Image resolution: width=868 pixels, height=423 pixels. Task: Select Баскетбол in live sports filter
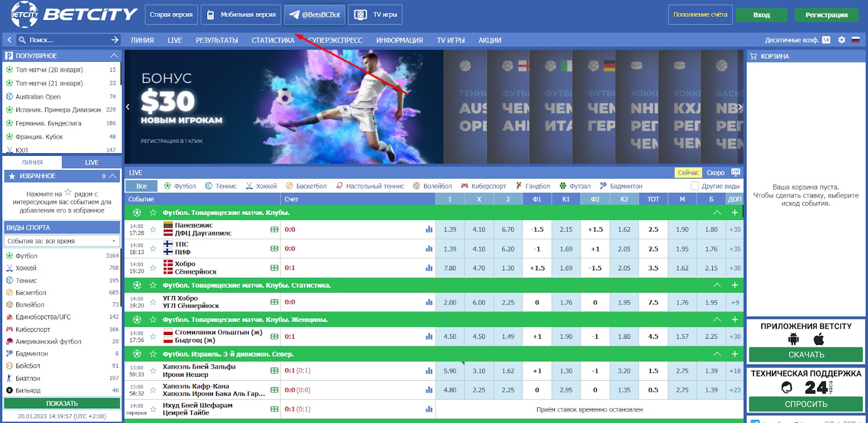pos(306,186)
